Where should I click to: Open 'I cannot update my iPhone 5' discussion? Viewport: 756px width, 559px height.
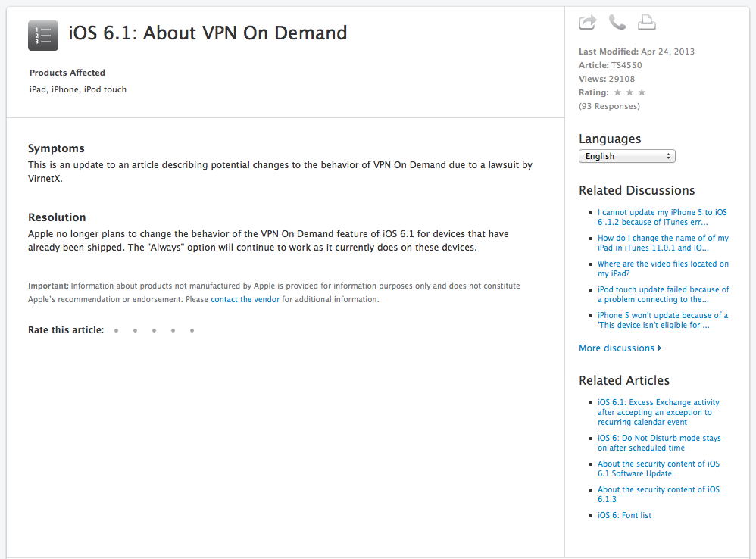[661, 217]
